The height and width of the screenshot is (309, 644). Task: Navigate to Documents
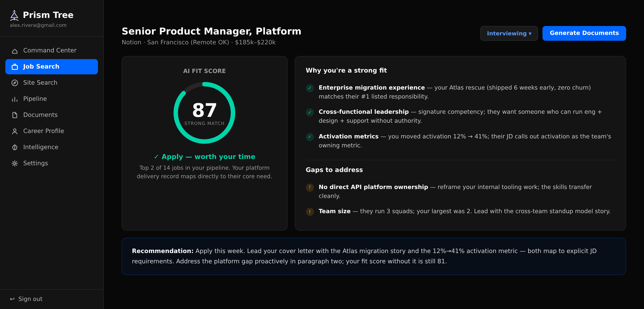pos(51,115)
